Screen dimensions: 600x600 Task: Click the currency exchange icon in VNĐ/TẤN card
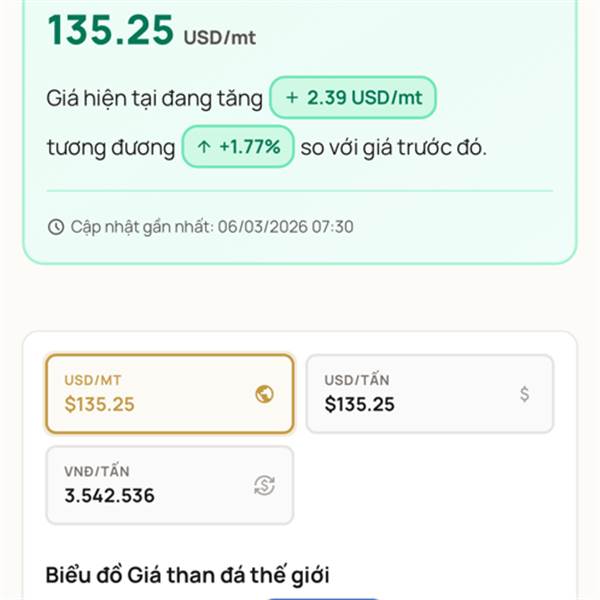point(264,485)
